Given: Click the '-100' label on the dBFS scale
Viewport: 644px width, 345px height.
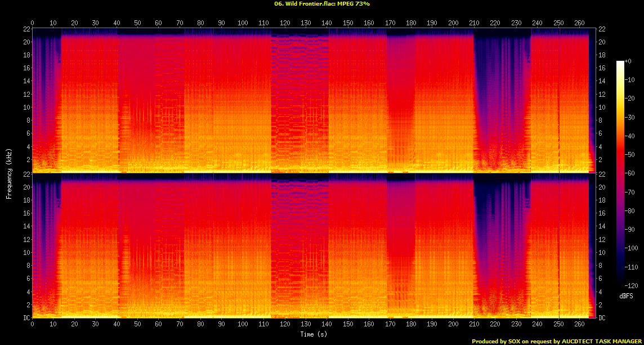Looking at the screenshot, I should [630, 248].
